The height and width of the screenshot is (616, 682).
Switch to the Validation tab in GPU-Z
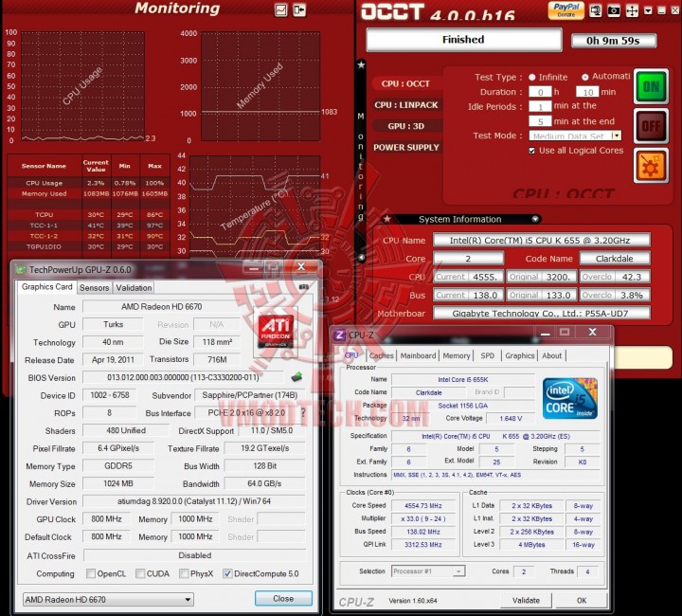(x=134, y=287)
